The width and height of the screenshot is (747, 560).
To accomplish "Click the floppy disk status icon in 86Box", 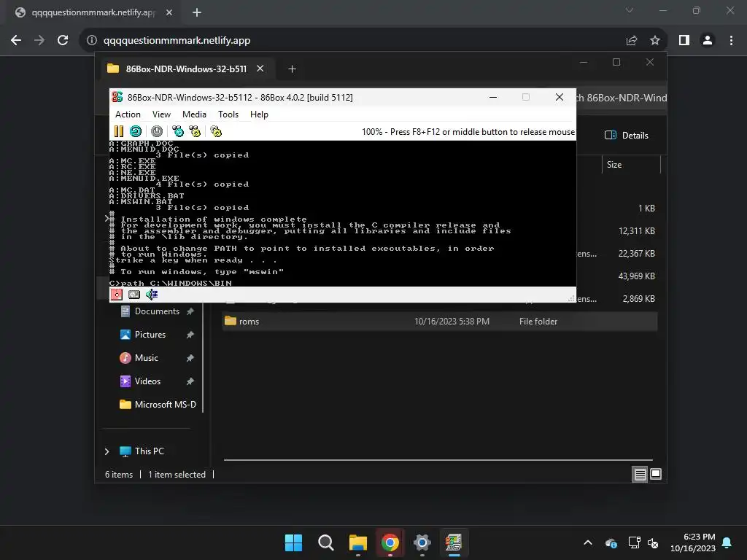I will click(117, 295).
